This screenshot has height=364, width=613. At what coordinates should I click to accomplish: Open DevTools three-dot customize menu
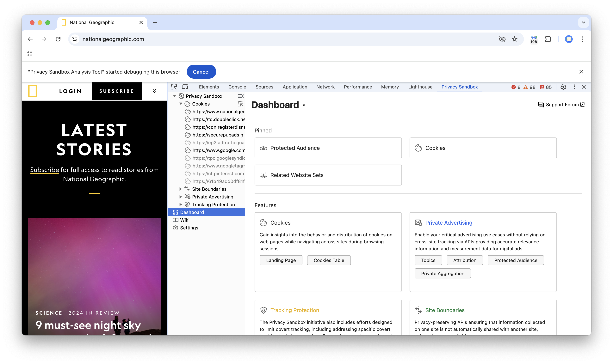tap(574, 87)
